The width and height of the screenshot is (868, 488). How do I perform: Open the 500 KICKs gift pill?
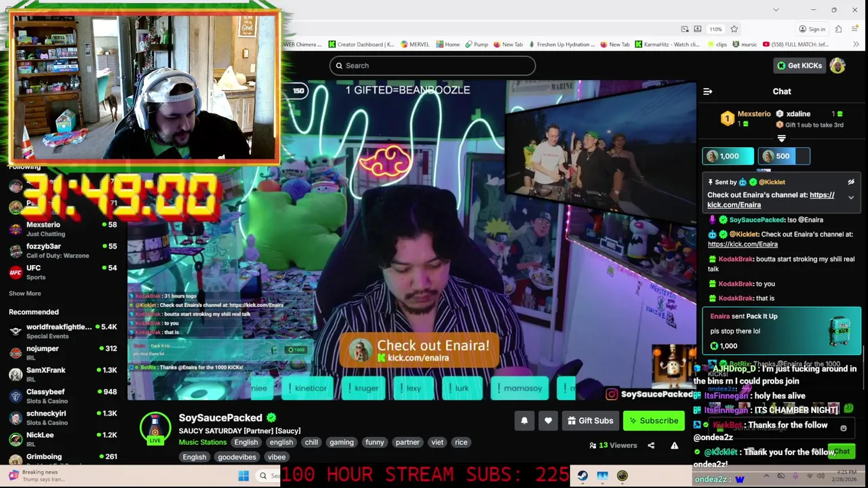783,156
